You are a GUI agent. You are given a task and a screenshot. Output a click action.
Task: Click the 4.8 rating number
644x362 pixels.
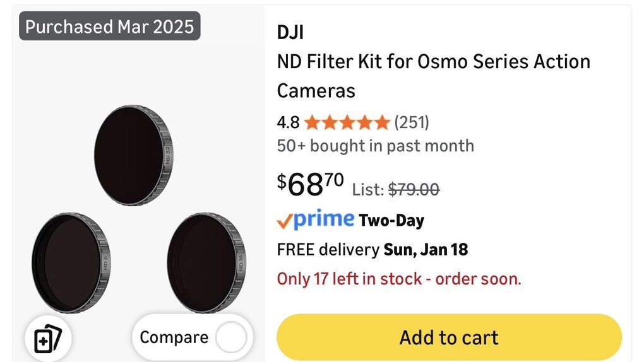(x=288, y=122)
